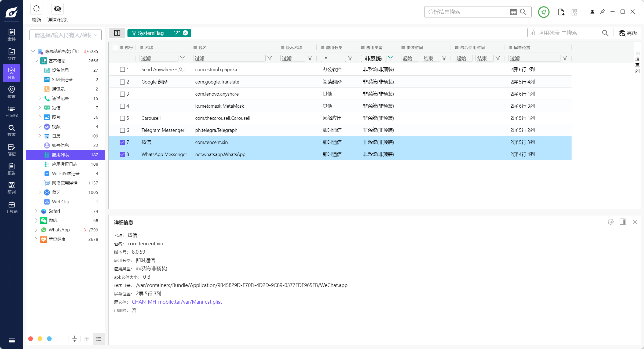Select 应用授权日志 in the tree

coord(65,164)
